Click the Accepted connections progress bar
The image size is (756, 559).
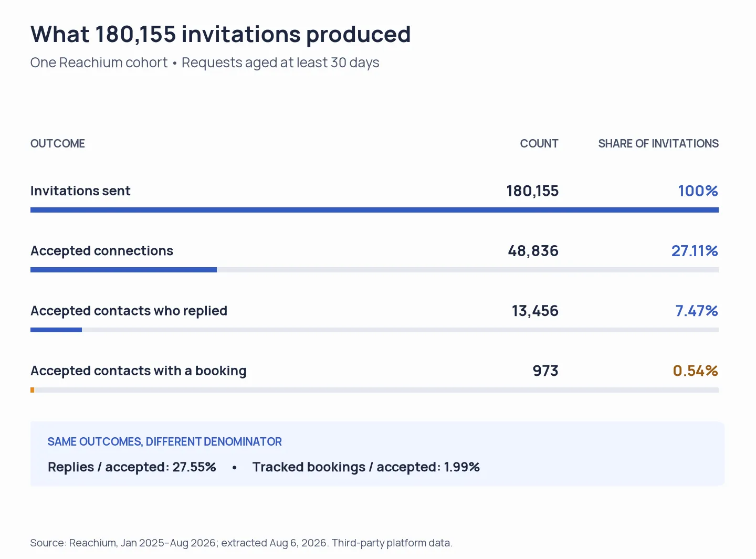tap(374, 270)
